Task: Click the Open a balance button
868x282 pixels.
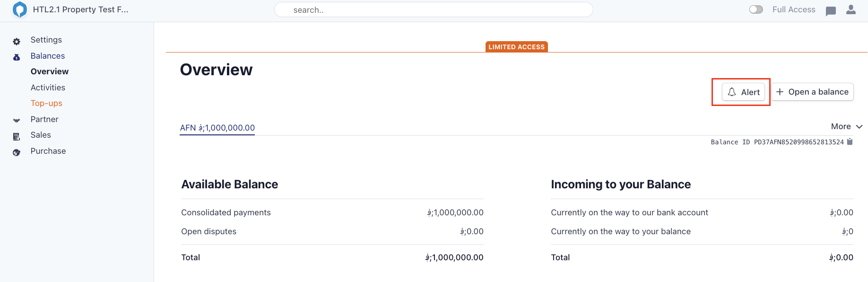Action: (812, 92)
